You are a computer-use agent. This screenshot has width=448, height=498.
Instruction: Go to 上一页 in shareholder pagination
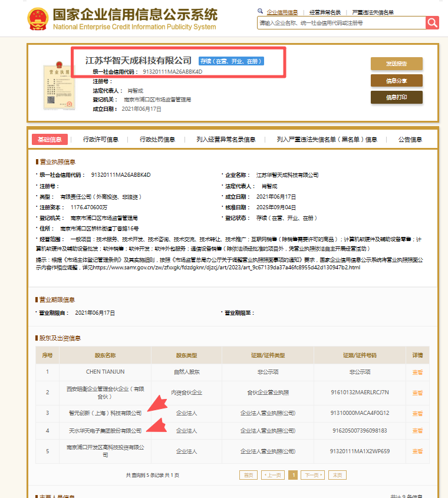[273, 475]
